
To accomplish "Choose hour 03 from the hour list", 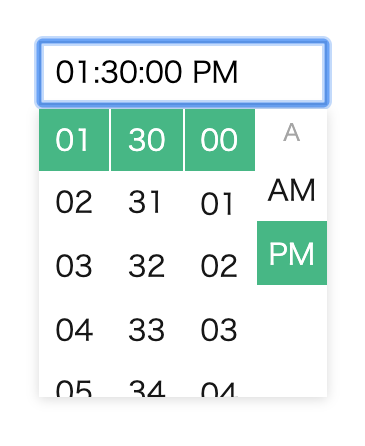I will 74,266.
